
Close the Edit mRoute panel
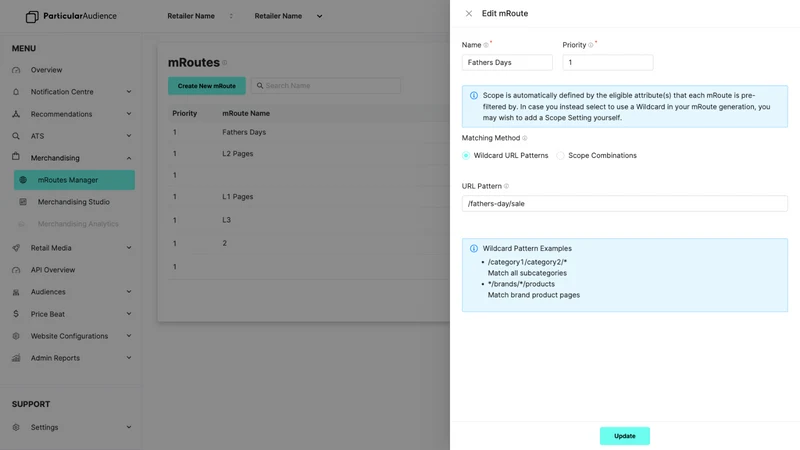[469, 14]
